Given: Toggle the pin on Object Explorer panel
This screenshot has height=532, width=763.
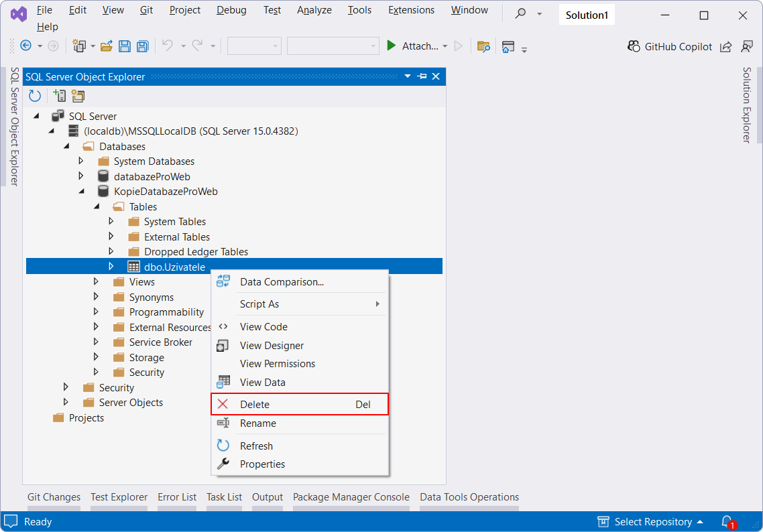Looking at the screenshot, I should (x=422, y=76).
